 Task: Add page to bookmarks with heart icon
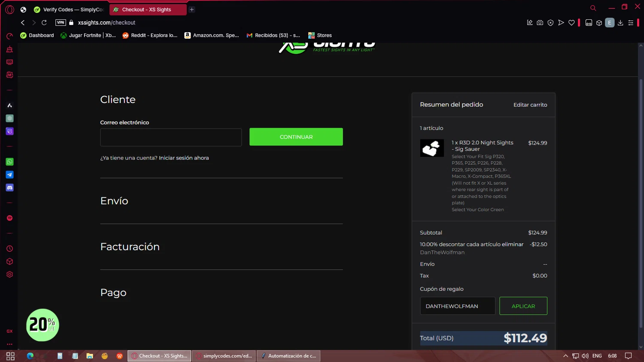click(x=571, y=23)
